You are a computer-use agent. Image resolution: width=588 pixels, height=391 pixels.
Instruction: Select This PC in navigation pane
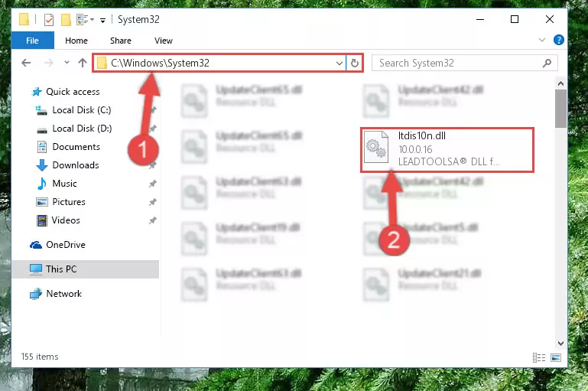[61, 269]
